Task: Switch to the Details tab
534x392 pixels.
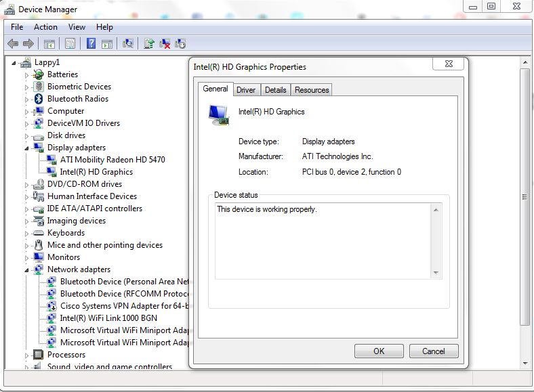Action: 276,90
